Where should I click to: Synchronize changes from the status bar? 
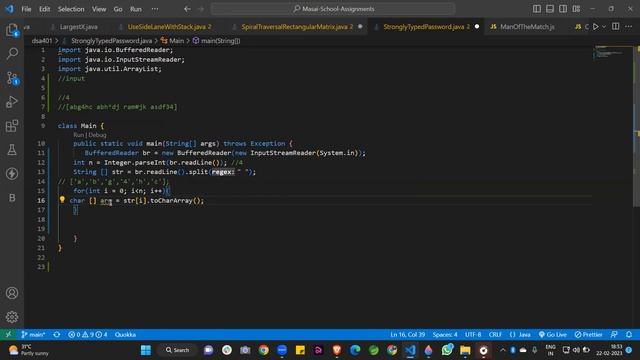(57, 334)
